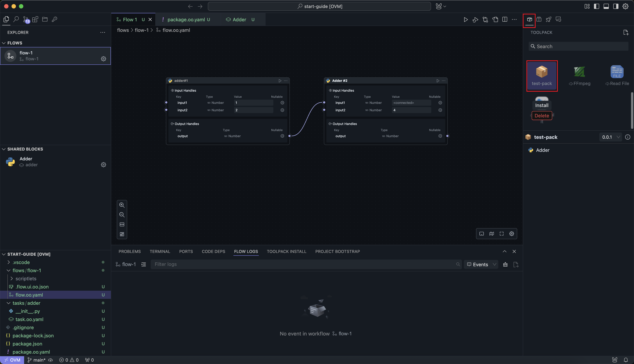
Task: Collapse the tasks/adder folder
Action: pos(9,303)
